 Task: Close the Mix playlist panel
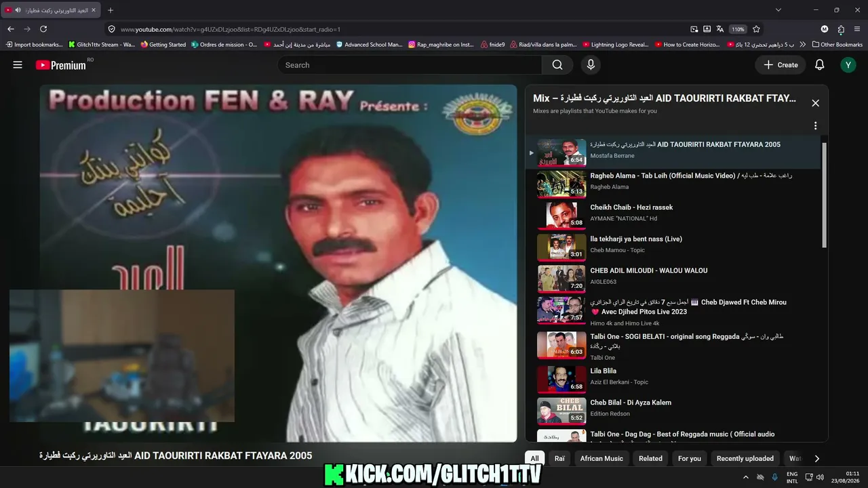(x=815, y=103)
